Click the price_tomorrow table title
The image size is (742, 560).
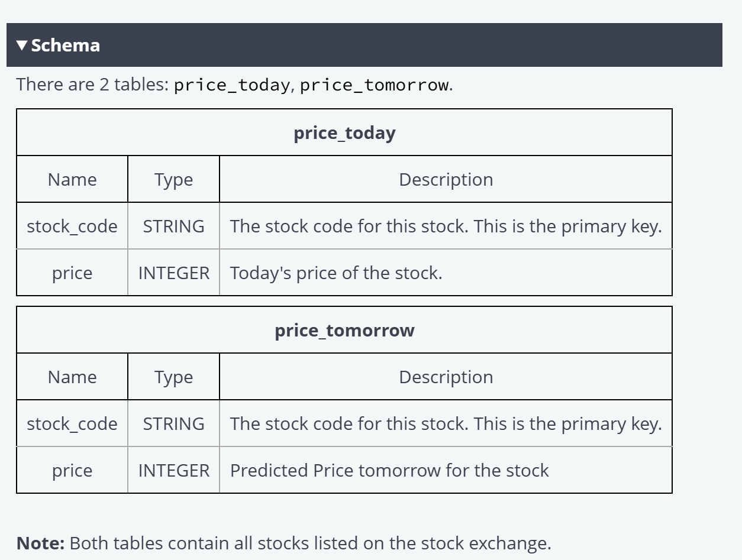pyautogui.click(x=344, y=330)
